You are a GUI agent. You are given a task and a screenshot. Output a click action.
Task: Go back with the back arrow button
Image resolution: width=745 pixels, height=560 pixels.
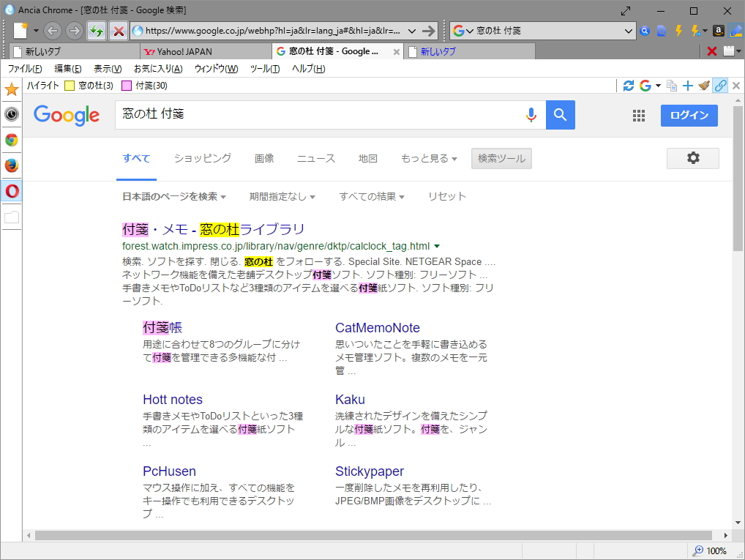pos(53,31)
